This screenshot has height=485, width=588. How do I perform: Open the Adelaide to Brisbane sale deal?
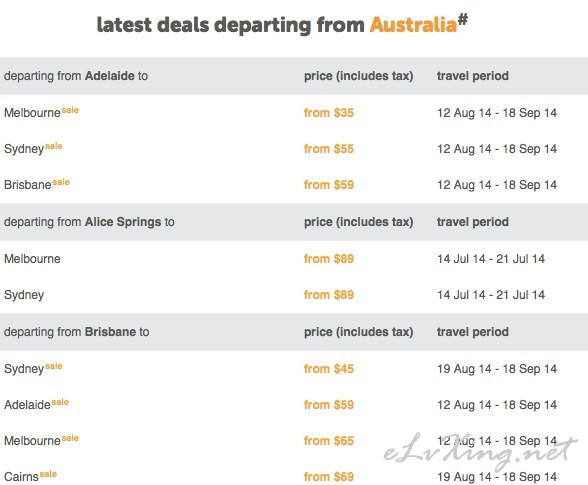coord(37,184)
